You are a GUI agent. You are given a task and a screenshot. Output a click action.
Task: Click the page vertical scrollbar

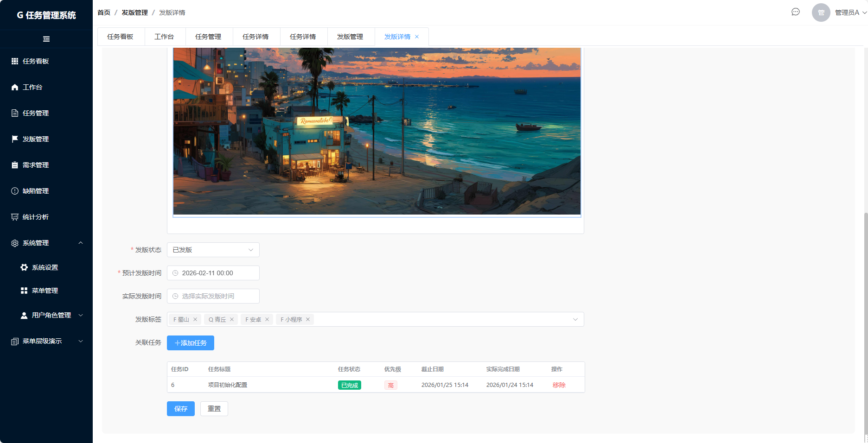(x=866, y=323)
